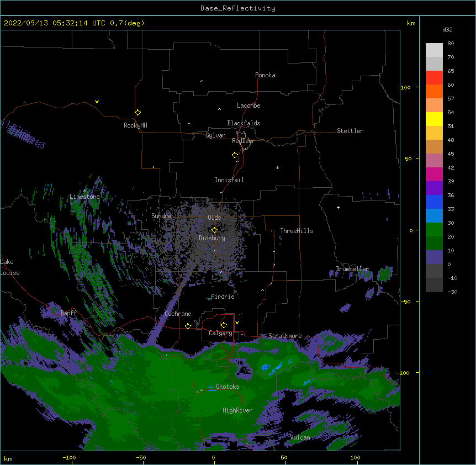Click the yellow marker above Calgary label
This screenshot has width=476, height=465.
[224, 325]
